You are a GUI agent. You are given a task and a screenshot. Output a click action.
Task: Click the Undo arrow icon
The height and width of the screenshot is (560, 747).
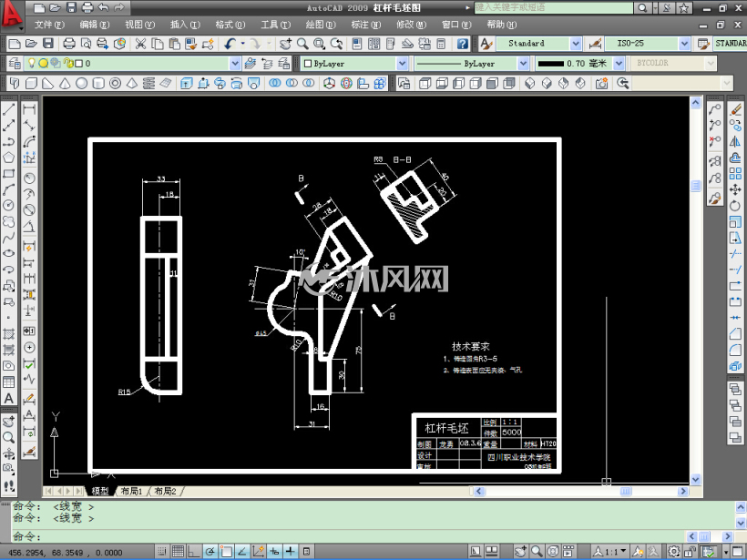(230, 44)
